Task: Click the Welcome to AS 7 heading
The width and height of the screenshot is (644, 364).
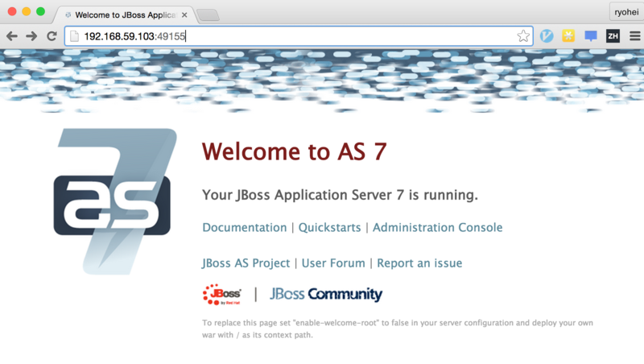Action: pos(294,151)
